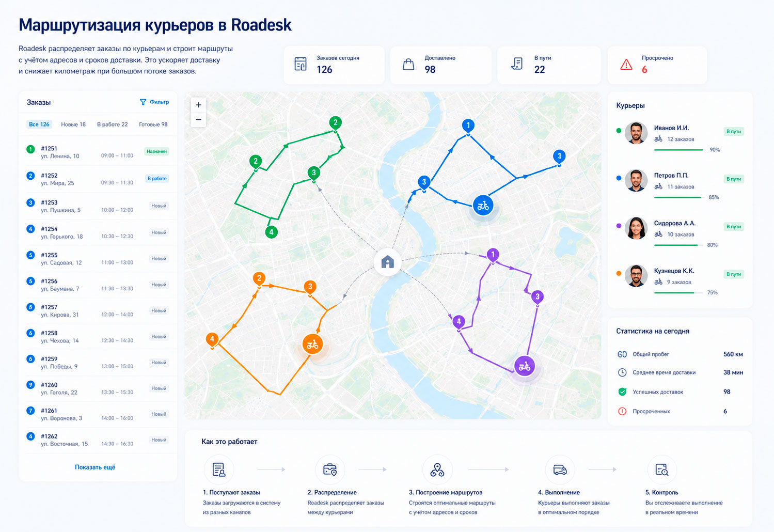Click the red icon for 'Просроченных'

(x=622, y=411)
